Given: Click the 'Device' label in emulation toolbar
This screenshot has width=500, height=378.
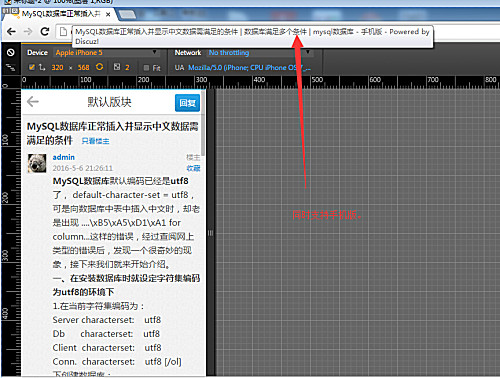Looking at the screenshot, I should click(x=37, y=53).
